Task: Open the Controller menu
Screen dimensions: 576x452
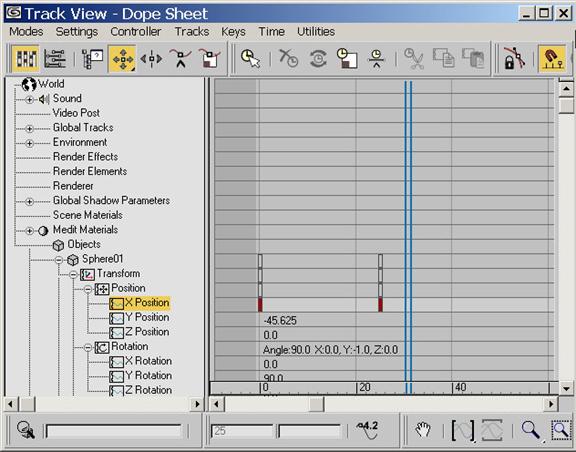Action: [x=136, y=32]
